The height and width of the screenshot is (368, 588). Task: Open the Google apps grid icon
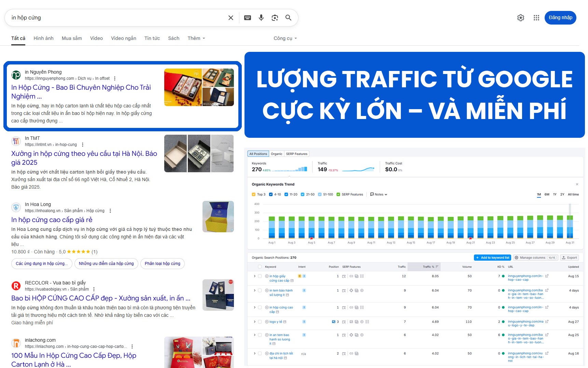536,18
